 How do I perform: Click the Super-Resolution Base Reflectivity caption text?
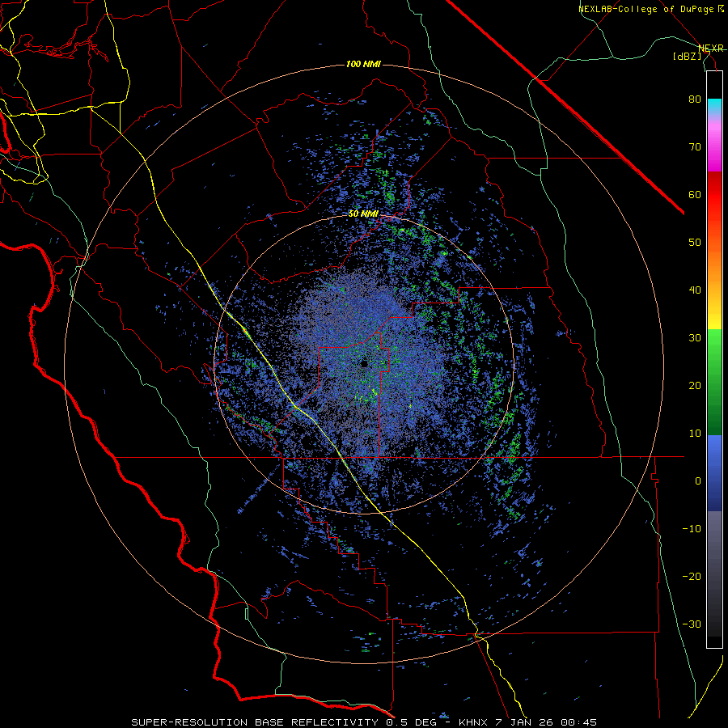(253, 722)
